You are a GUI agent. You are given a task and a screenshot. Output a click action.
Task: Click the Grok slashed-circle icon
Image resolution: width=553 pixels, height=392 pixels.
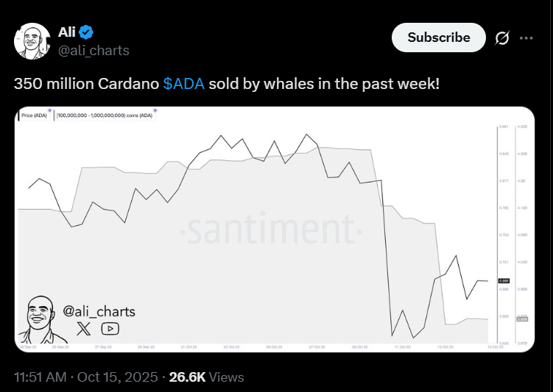(503, 38)
